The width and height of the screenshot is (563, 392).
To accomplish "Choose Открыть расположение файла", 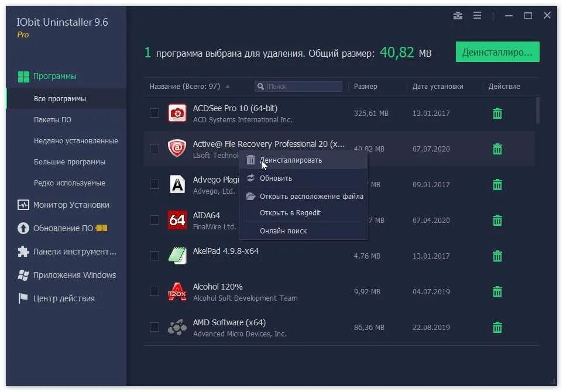I will [x=303, y=197].
